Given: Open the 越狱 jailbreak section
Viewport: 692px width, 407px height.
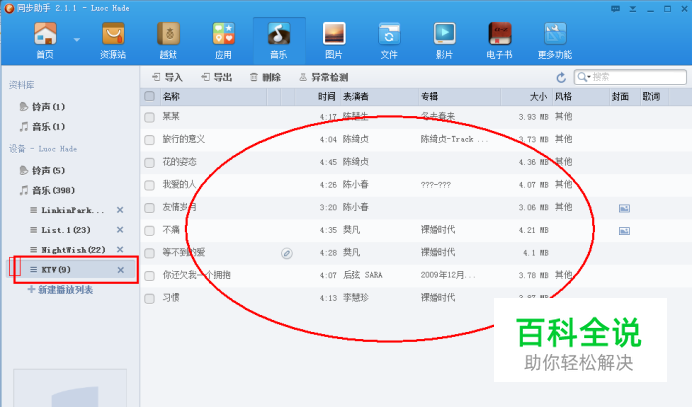Looking at the screenshot, I should click(x=168, y=41).
